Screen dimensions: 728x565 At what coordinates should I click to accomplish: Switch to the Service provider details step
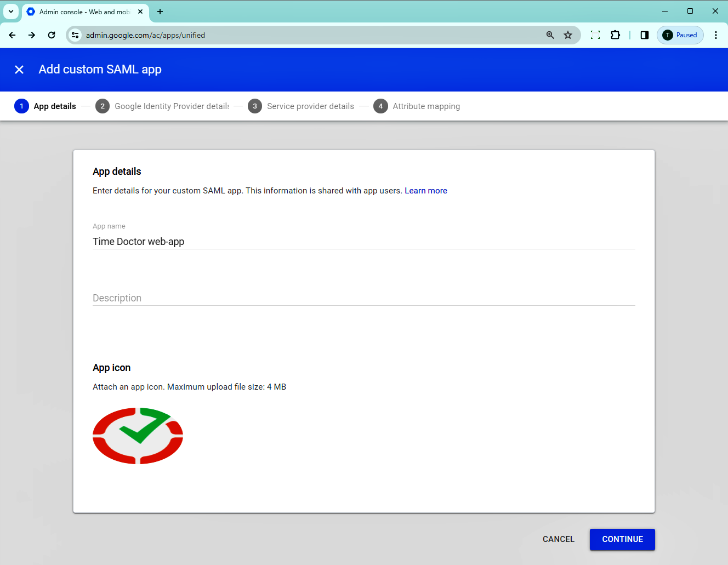[x=302, y=106]
